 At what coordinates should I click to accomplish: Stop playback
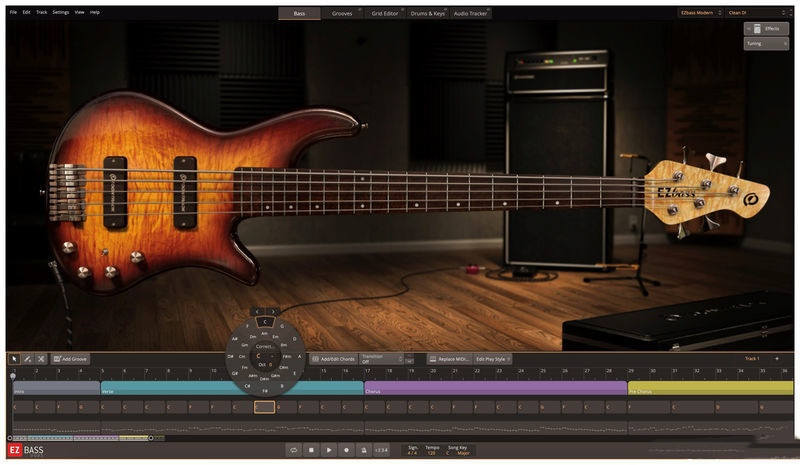[x=311, y=450]
